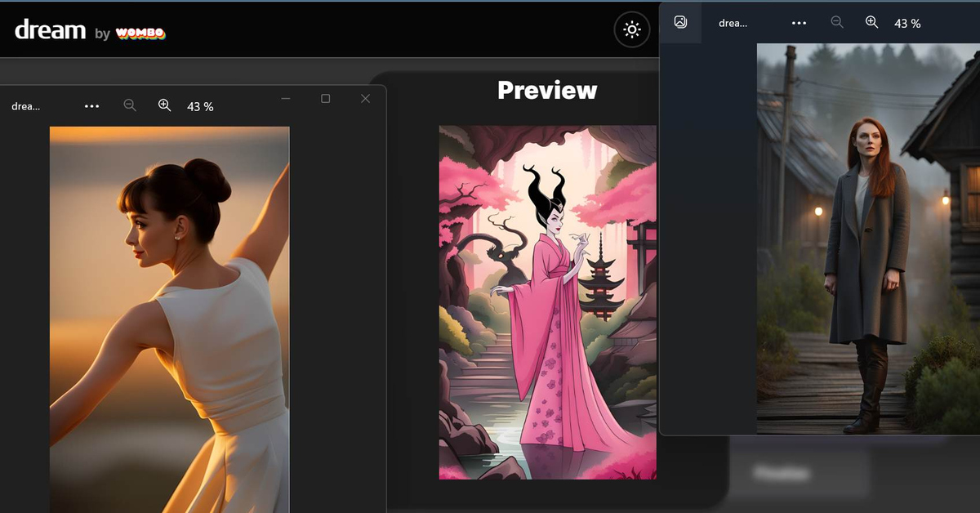Open three-dots menu in left photo window
The width and height of the screenshot is (980, 513).
(x=91, y=106)
